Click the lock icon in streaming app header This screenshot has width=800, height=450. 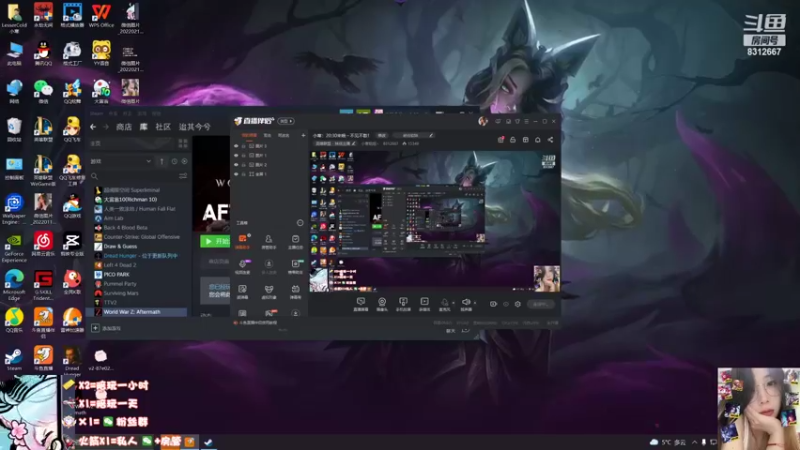(x=513, y=140)
